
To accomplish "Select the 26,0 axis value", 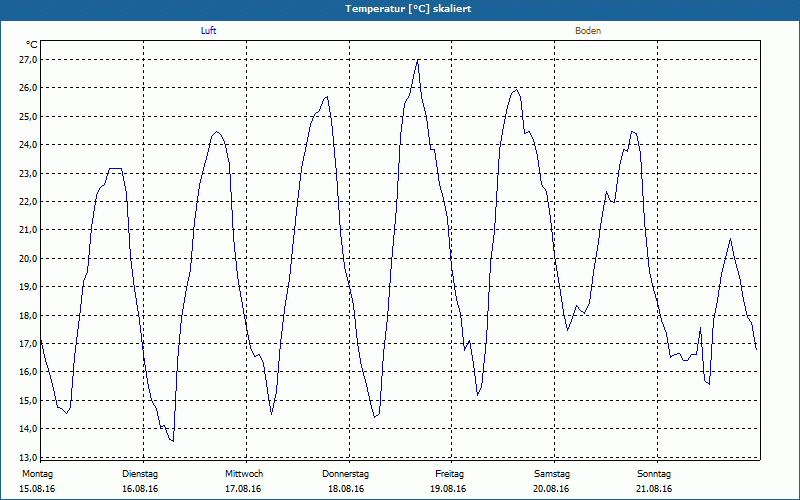I will pyautogui.click(x=29, y=88).
